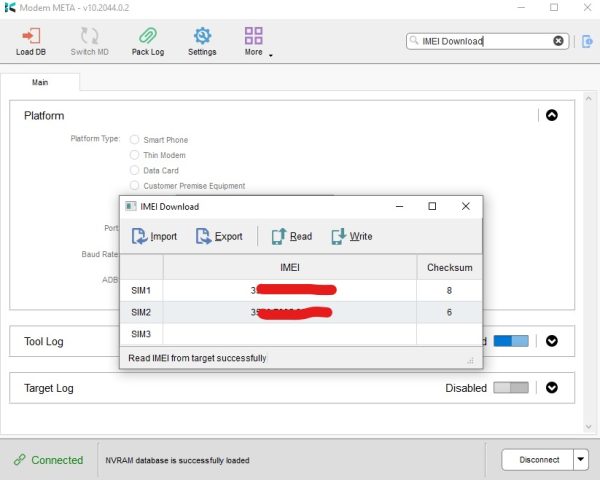This screenshot has height=480, width=600.
Task: Write IMEI to target
Action: pyautogui.click(x=352, y=236)
